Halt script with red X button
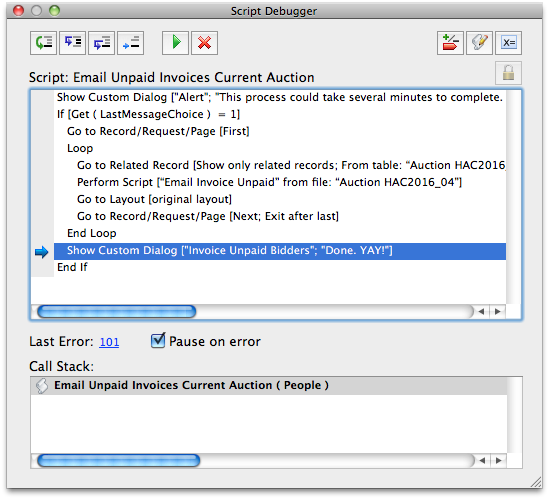549x499 pixels. tap(204, 43)
